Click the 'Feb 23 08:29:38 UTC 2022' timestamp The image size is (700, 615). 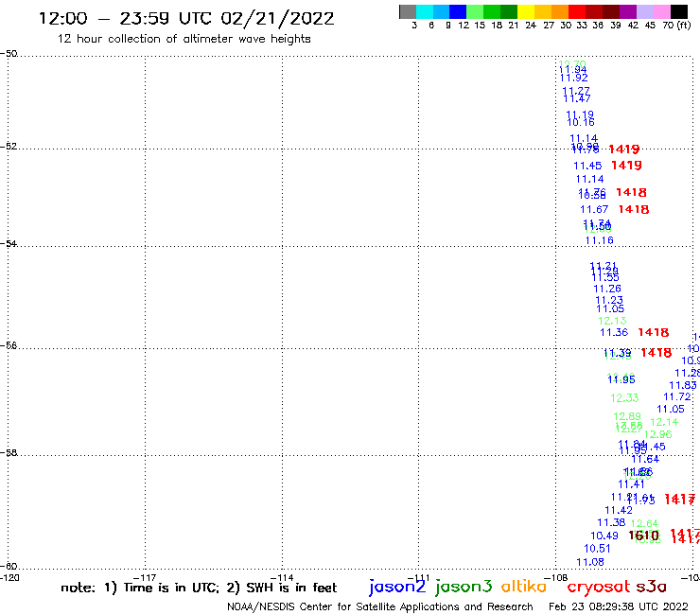point(619,606)
